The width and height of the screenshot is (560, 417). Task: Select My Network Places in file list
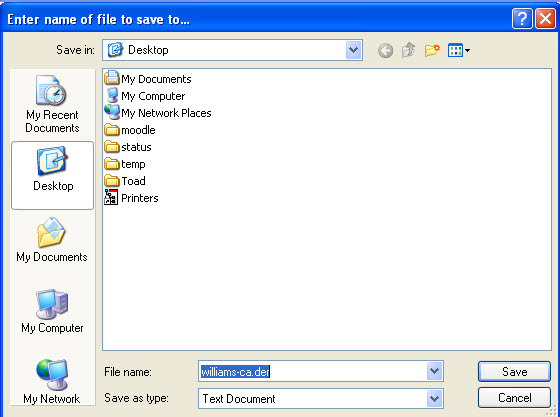click(158, 113)
